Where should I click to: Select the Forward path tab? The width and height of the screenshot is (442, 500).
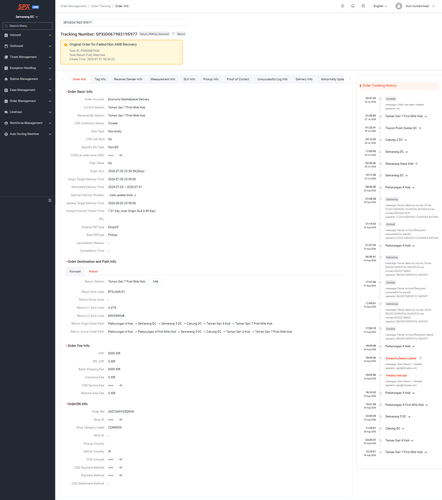coord(75,271)
